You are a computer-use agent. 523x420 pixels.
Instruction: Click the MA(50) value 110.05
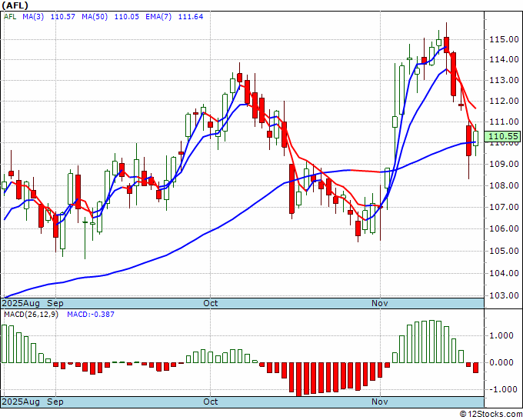[127, 16]
